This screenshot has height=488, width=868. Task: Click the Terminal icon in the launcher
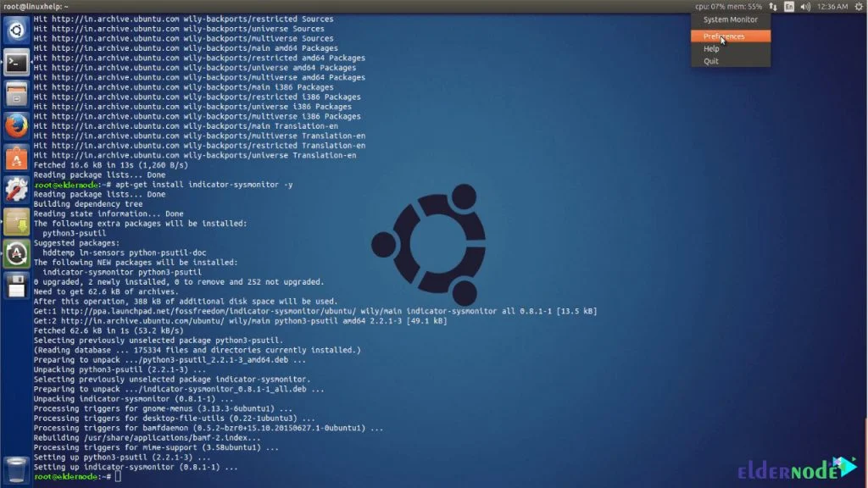point(16,63)
